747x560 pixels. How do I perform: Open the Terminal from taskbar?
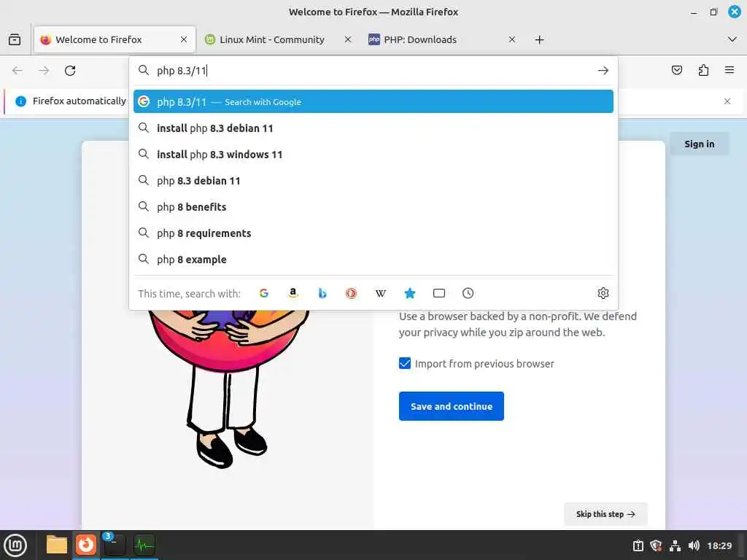tap(115, 545)
